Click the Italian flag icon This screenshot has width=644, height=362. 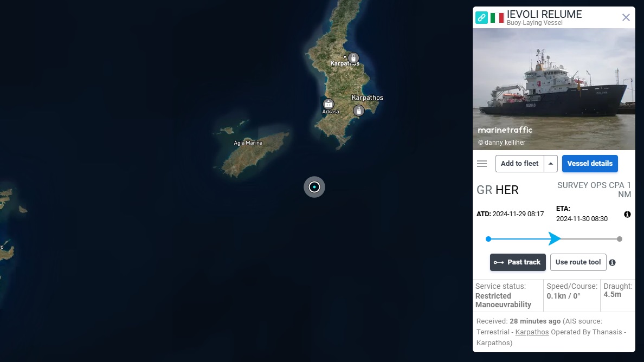click(x=497, y=18)
